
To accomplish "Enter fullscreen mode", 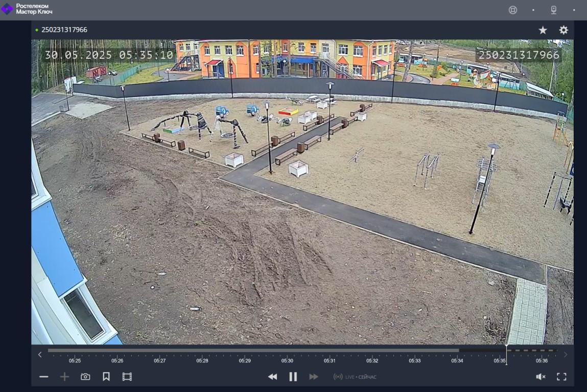I will coord(561,377).
